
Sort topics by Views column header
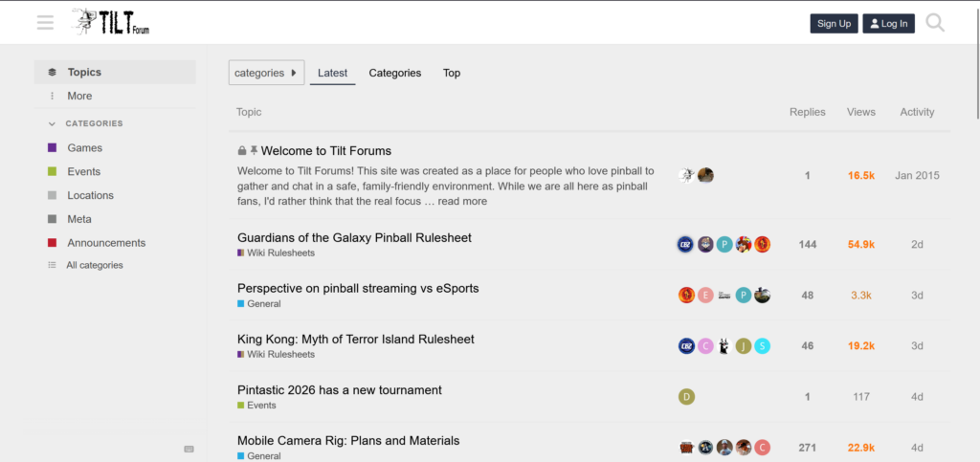(x=861, y=112)
